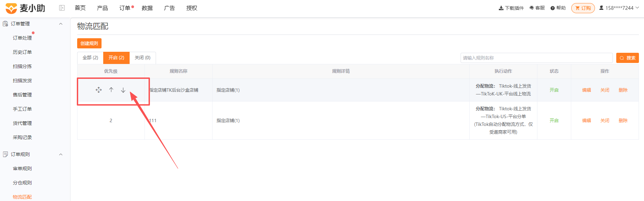Go to 采购记录 in sidebar

pos(22,137)
